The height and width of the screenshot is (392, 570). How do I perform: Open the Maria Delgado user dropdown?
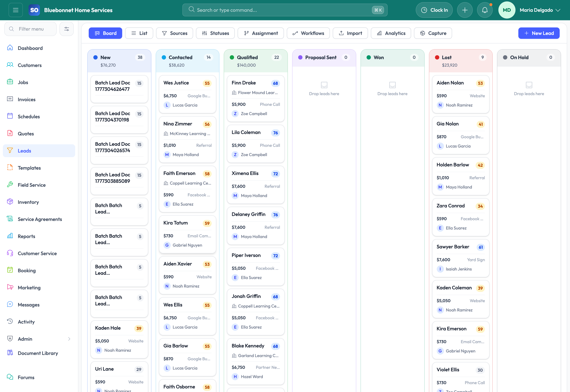click(x=540, y=10)
